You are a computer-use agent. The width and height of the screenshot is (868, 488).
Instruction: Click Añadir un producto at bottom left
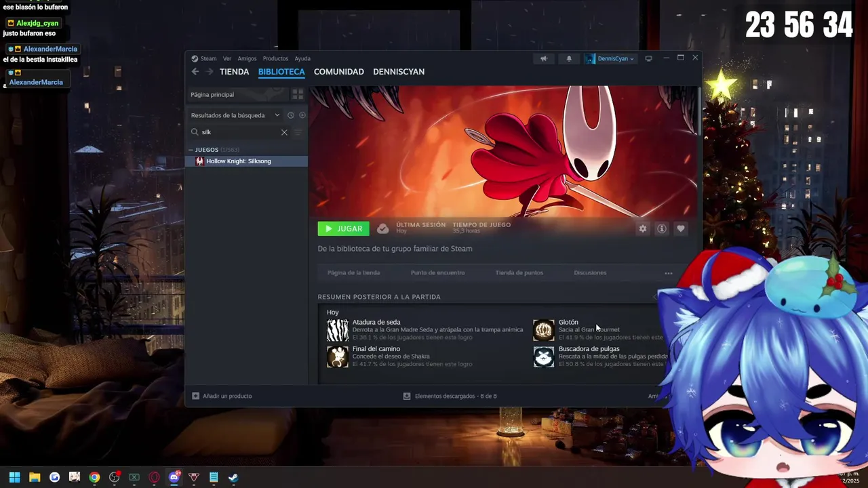tap(222, 396)
